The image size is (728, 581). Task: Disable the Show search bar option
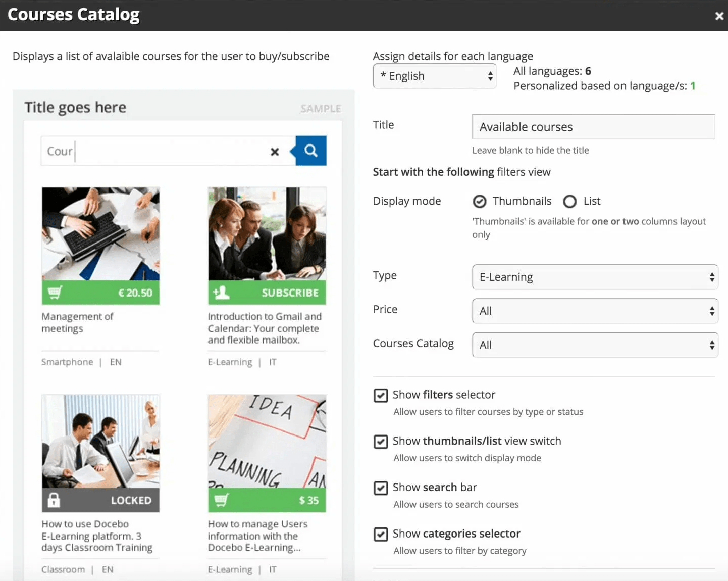(x=381, y=488)
